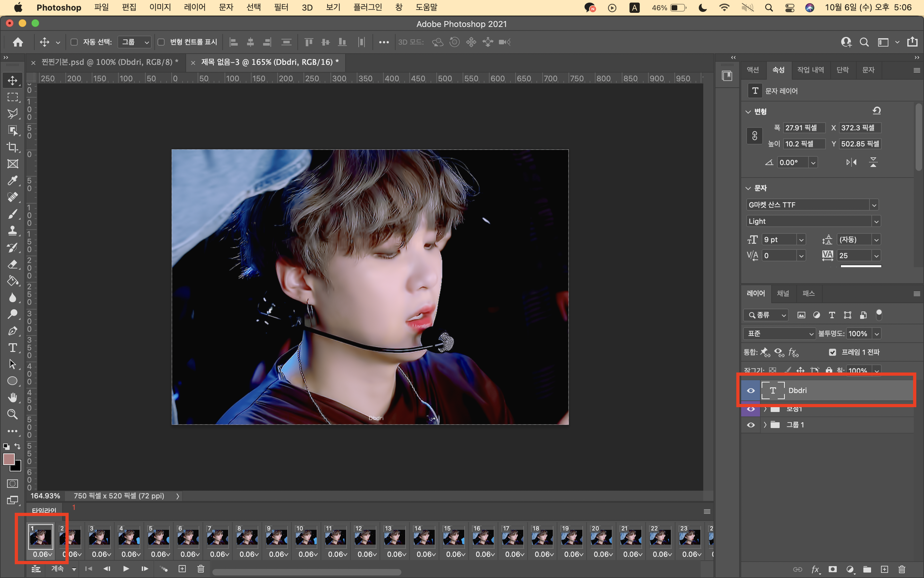Open the 그룹 auto-select dropdown
The height and width of the screenshot is (578, 924).
click(x=134, y=42)
